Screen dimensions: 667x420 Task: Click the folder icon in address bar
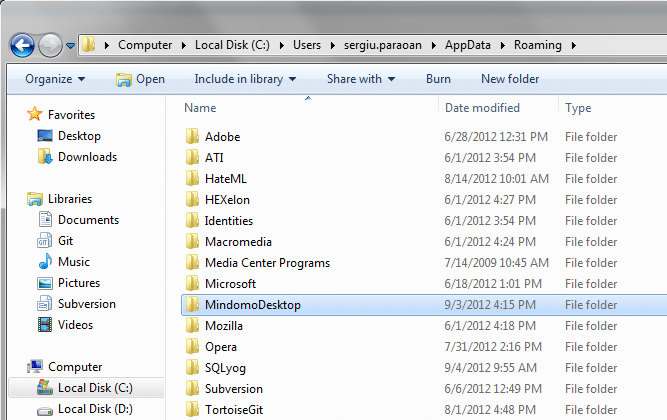pyautogui.click(x=88, y=44)
